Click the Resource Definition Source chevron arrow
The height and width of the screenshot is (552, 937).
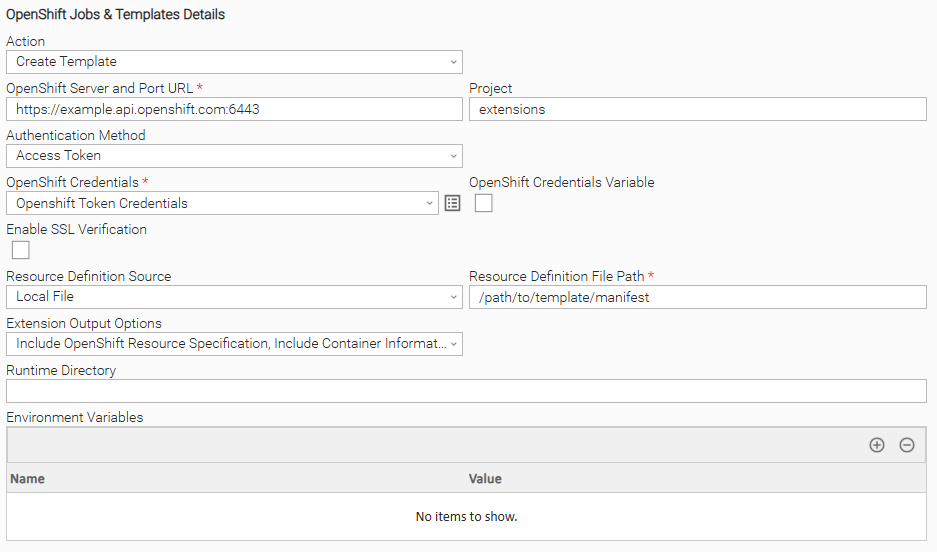pos(454,297)
